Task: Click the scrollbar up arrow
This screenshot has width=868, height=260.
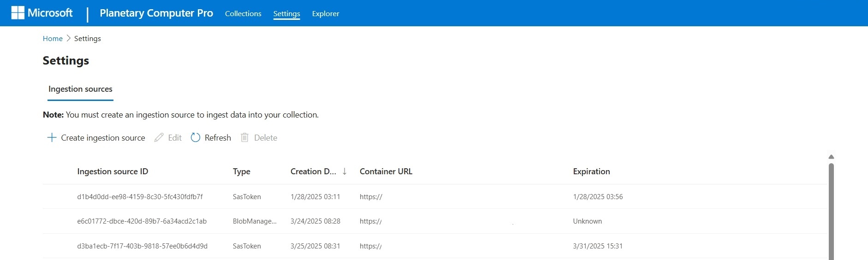Action: tap(831, 157)
